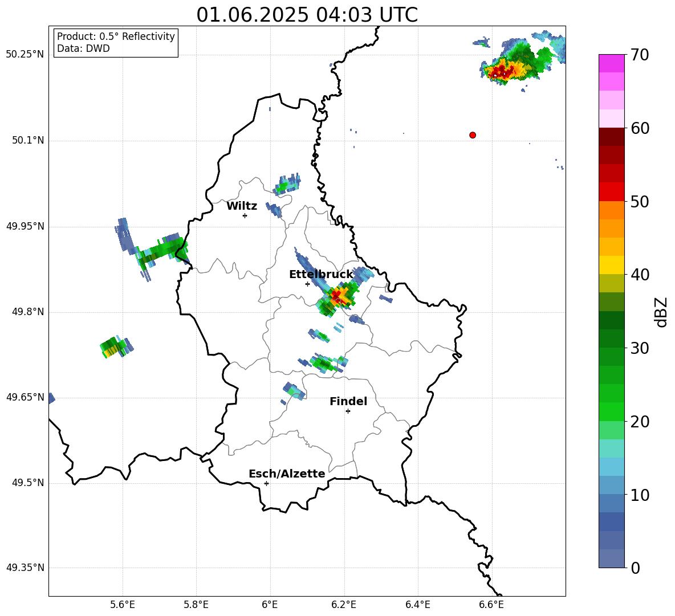Viewport: 675px width, 616px height.
Task: Click the red circle marker on map
Action: [473, 135]
